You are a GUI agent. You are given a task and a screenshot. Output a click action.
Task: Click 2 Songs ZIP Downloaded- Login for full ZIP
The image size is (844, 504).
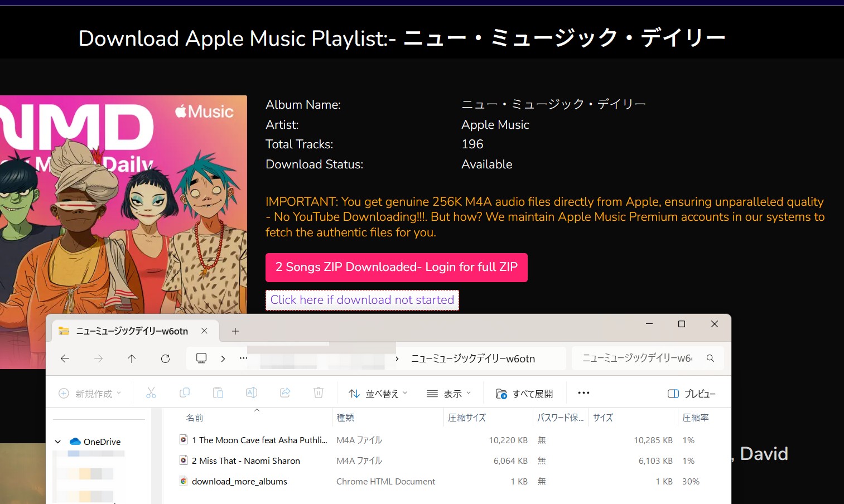coord(397,267)
